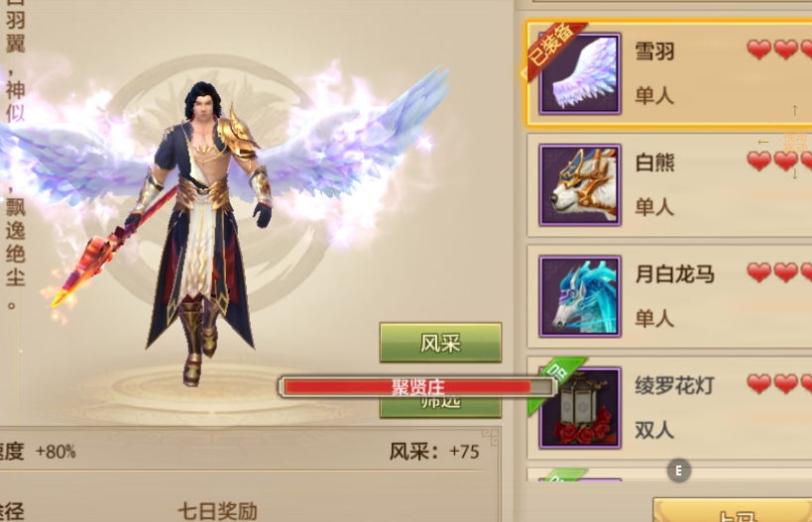
Task: Select the 白熊 单人 list row
Action: click(669, 184)
